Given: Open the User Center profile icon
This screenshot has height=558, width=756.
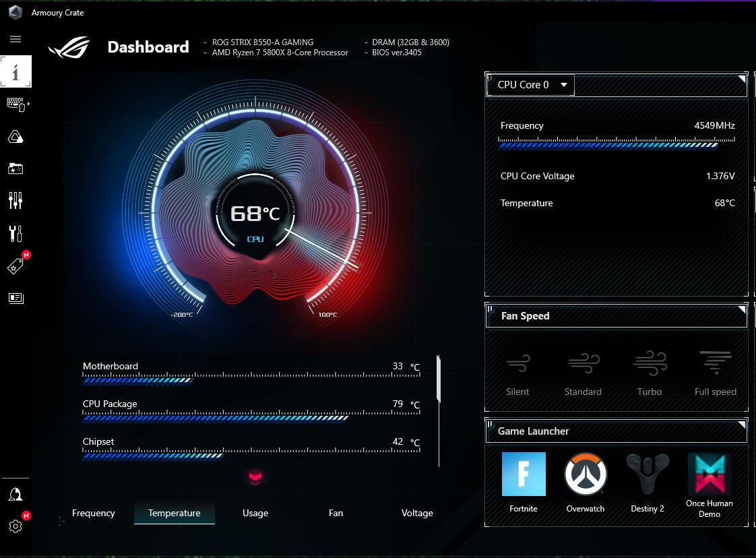Looking at the screenshot, I should [15, 495].
